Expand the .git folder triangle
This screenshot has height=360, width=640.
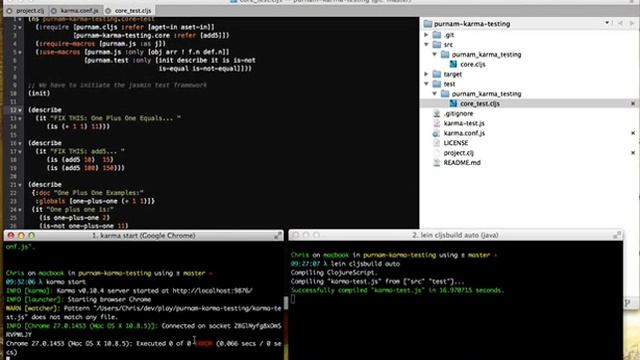(x=427, y=35)
